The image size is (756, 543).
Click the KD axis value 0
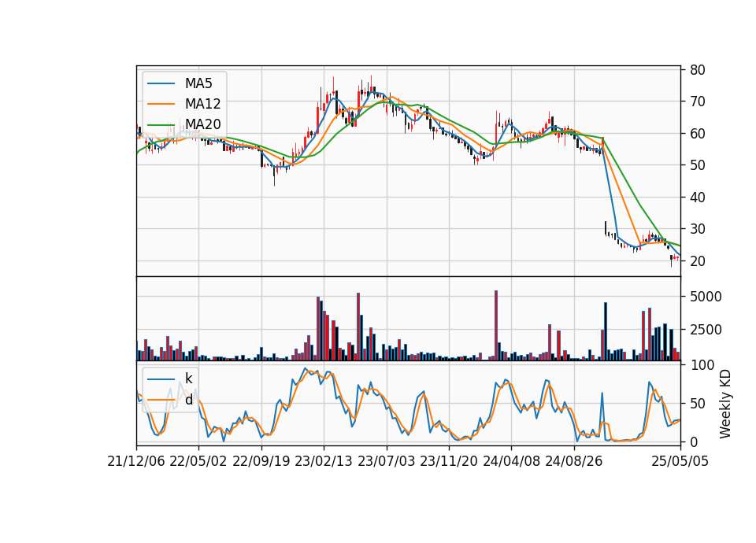coord(694,441)
